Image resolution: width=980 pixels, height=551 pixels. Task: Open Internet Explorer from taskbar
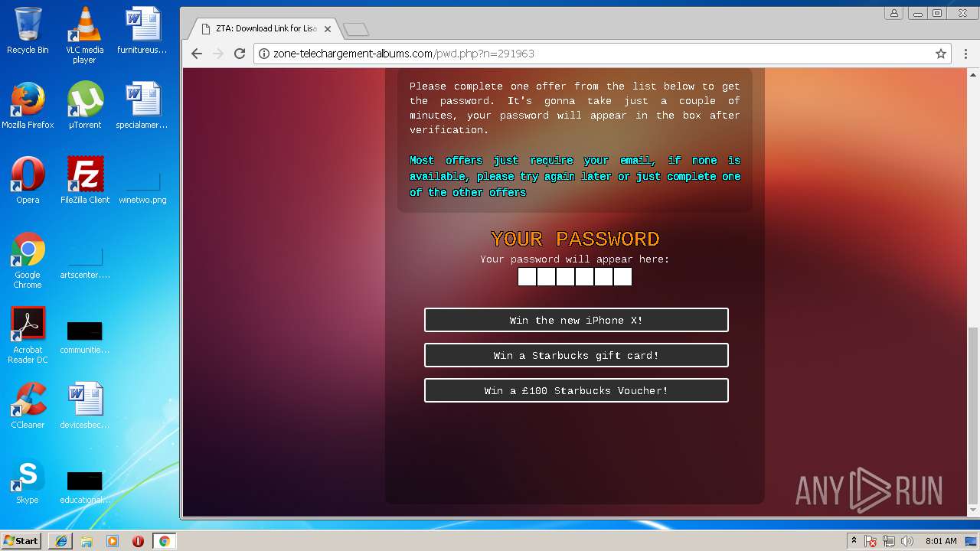point(60,541)
